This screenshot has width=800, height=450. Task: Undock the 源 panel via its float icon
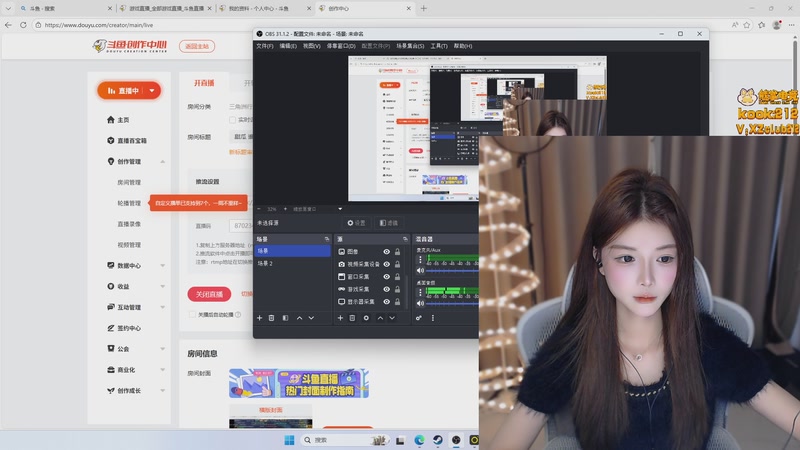pos(405,239)
